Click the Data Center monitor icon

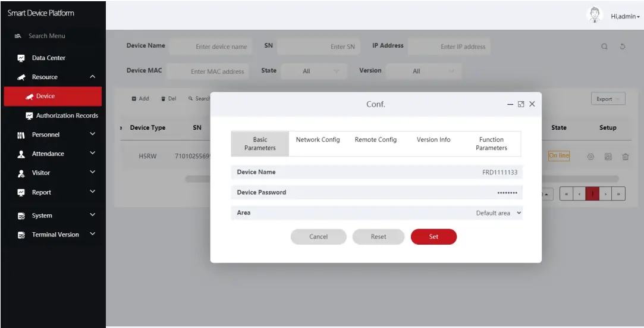pyautogui.click(x=21, y=58)
